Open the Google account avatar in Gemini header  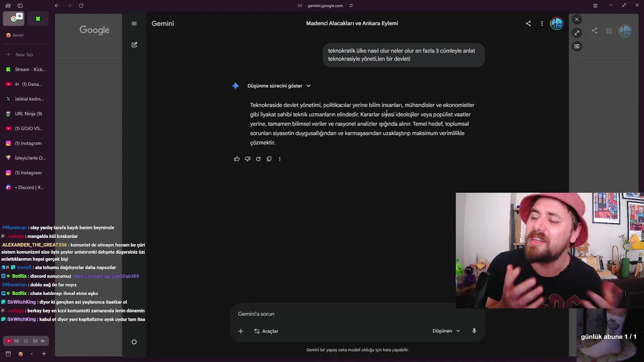556,24
